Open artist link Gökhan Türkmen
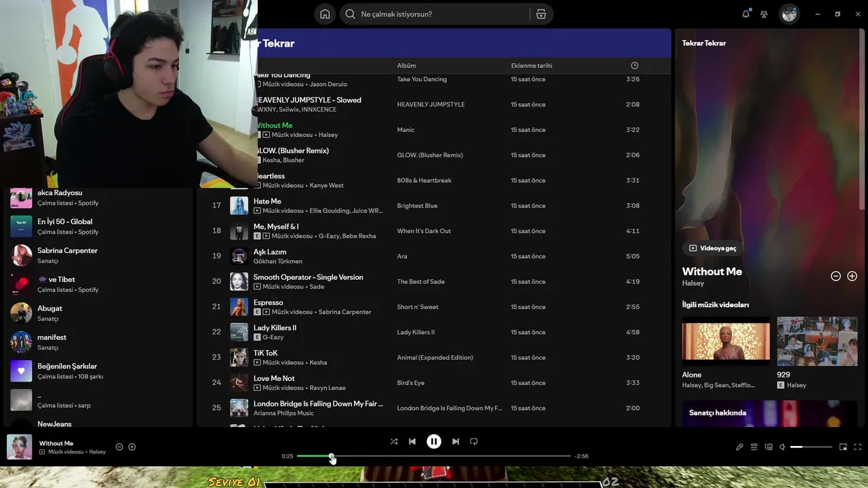The height and width of the screenshot is (488, 868). [x=278, y=262]
